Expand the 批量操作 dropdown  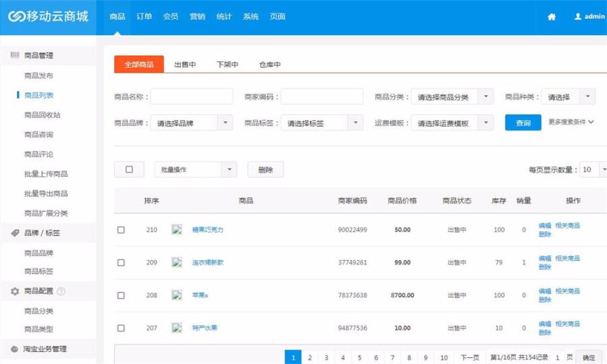(x=196, y=170)
